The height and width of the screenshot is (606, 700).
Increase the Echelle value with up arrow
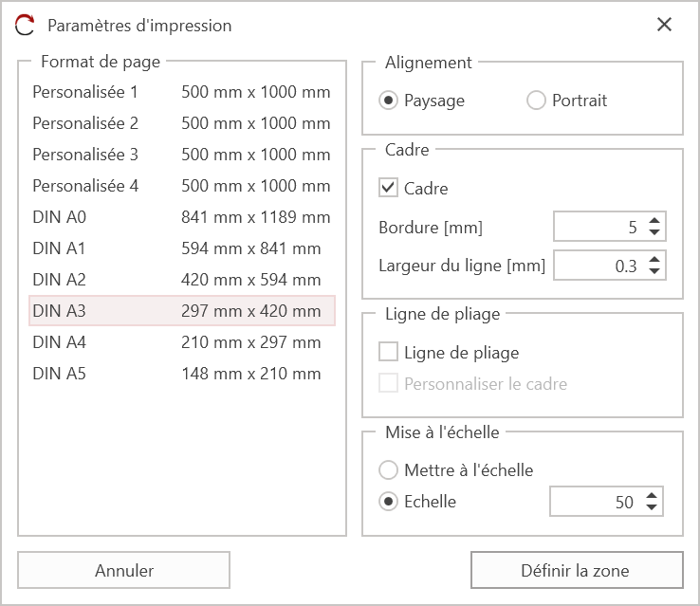[x=652, y=496]
